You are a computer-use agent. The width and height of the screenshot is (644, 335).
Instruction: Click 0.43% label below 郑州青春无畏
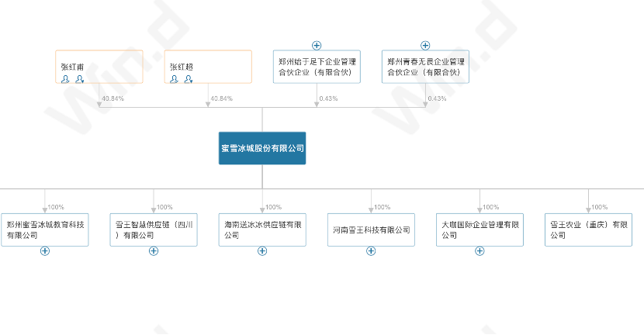[437, 98]
